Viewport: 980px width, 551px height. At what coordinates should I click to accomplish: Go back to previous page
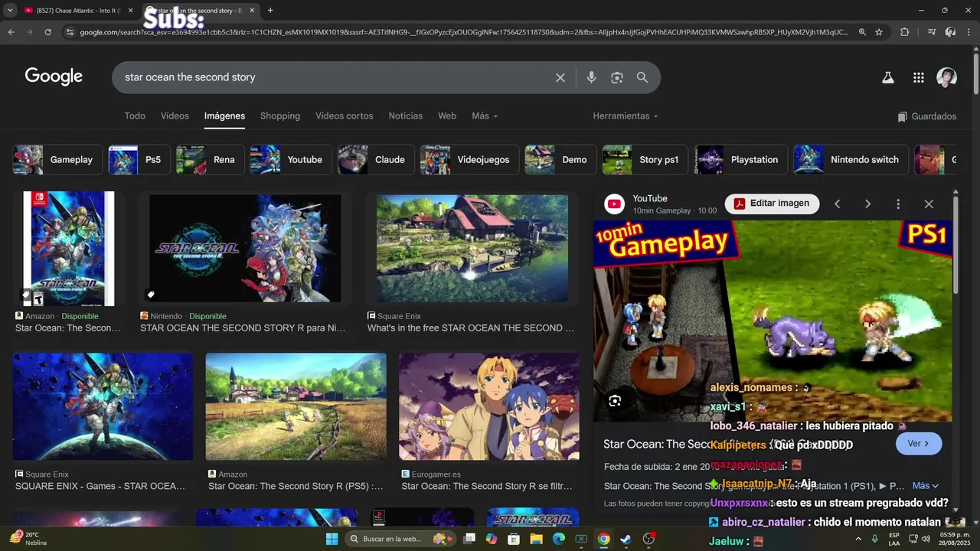[x=11, y=32]
